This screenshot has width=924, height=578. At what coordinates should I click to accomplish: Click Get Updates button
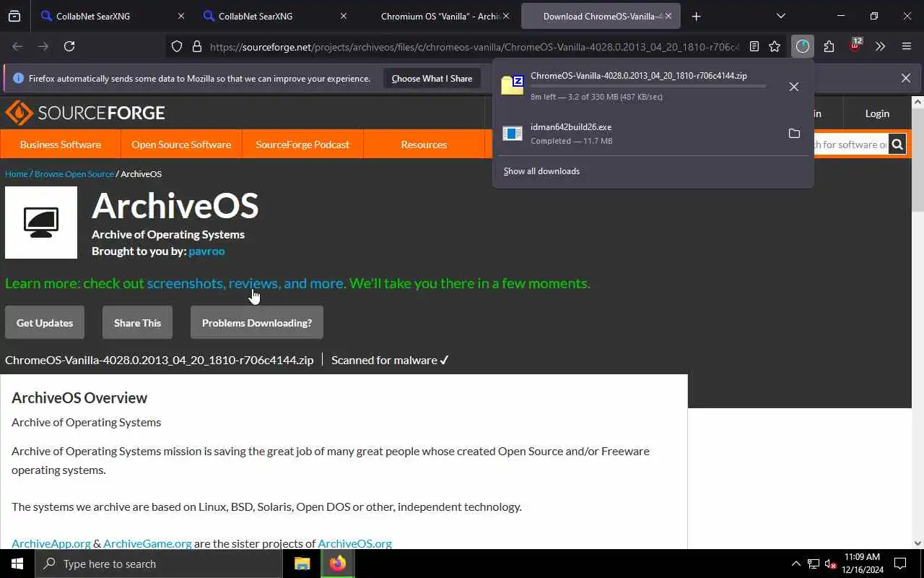click(x=45, y=322)
